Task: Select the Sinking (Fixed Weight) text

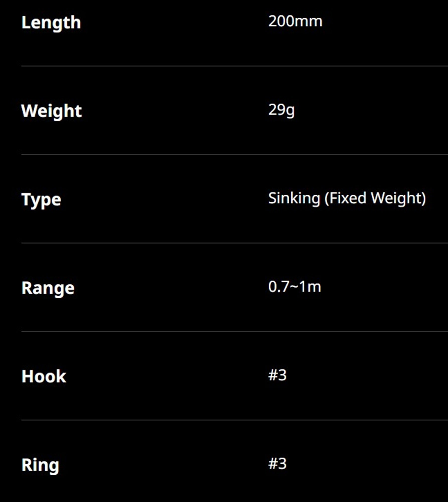Action: [347, 199]
